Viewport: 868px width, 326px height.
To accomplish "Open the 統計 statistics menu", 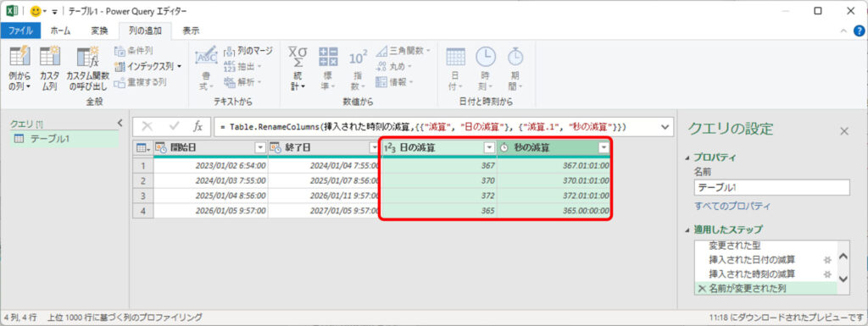I will pos(298,69).
